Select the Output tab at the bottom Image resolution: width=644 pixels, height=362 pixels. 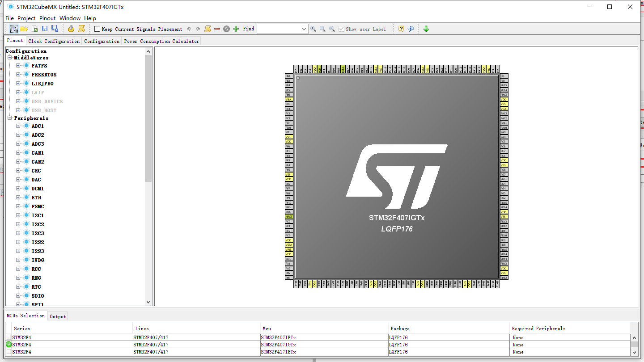coord(58,316)
